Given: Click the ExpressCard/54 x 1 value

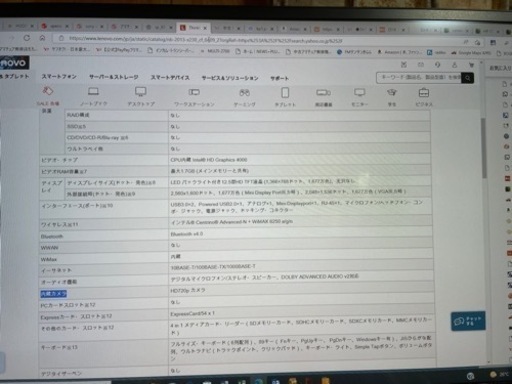Looking at the screenshot, I should click(193, 314).
